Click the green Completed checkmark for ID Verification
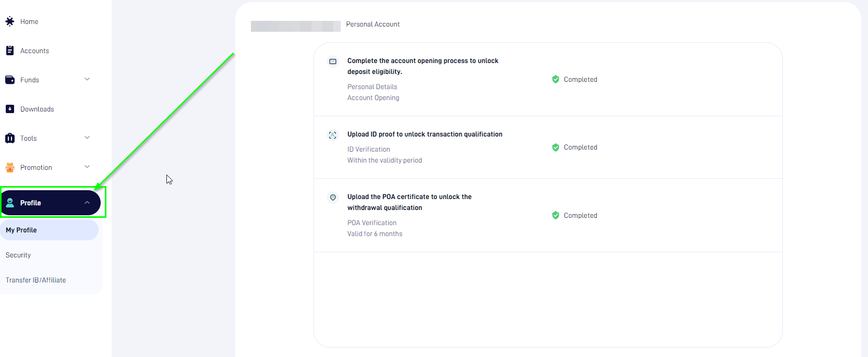This screenshot has width=868, height=357. tap(556, 147)
